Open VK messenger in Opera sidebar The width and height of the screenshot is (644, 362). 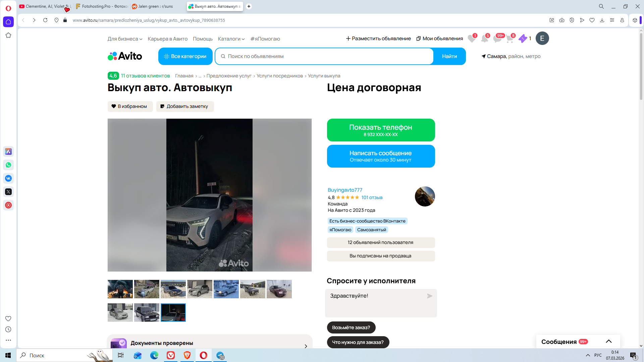[x=8, y=178]
